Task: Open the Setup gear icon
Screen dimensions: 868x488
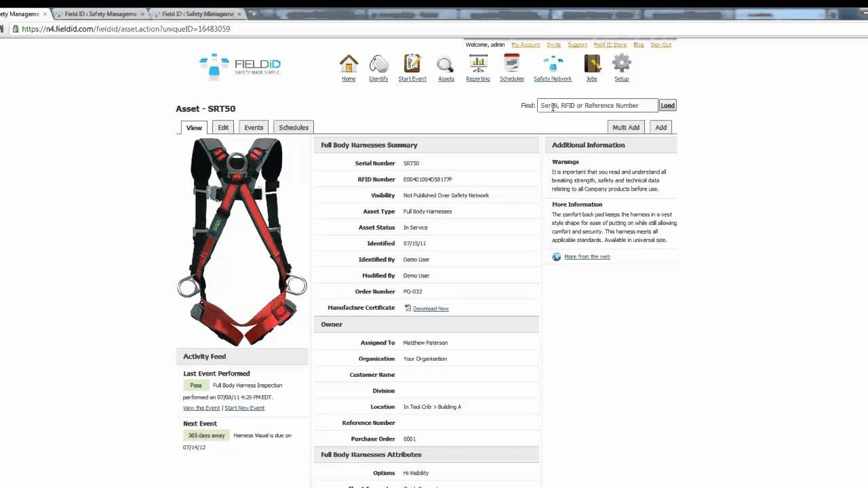Action: coord(621,64)
